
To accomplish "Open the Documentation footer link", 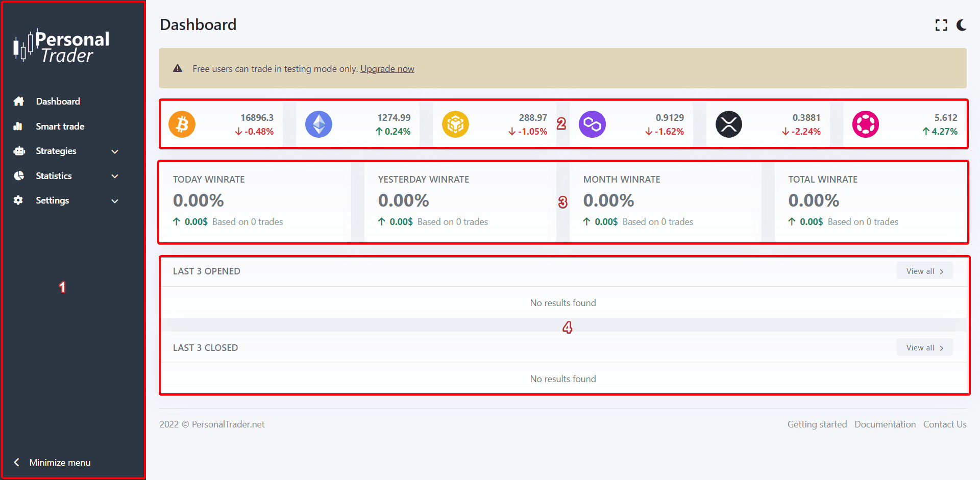I will (885, 424).
